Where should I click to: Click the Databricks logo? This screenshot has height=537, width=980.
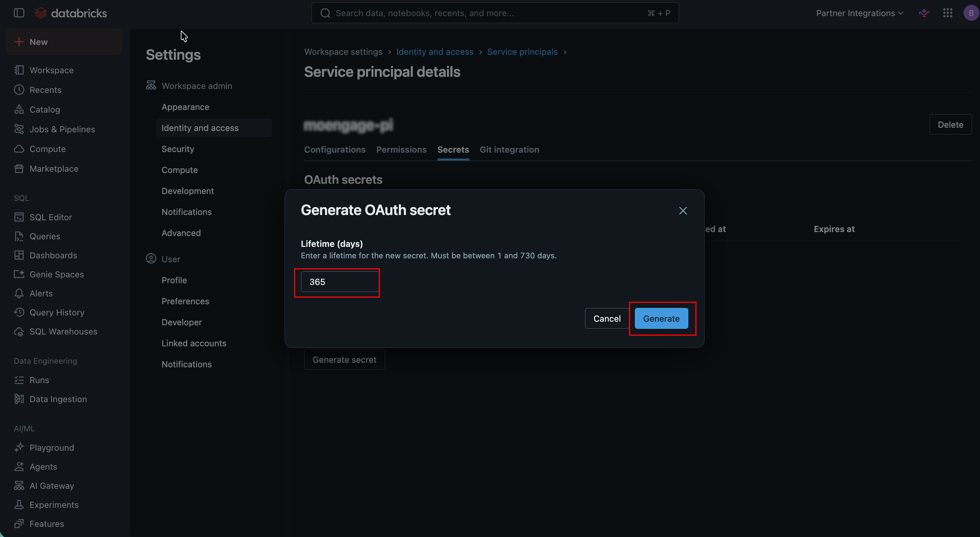[x=71, y=13]
